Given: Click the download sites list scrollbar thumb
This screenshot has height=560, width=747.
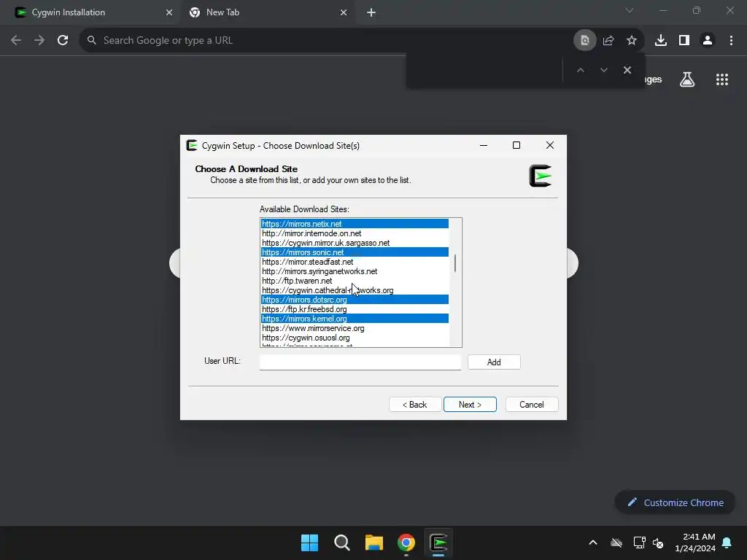Looking at the screenshot, I should pos(455,263).
